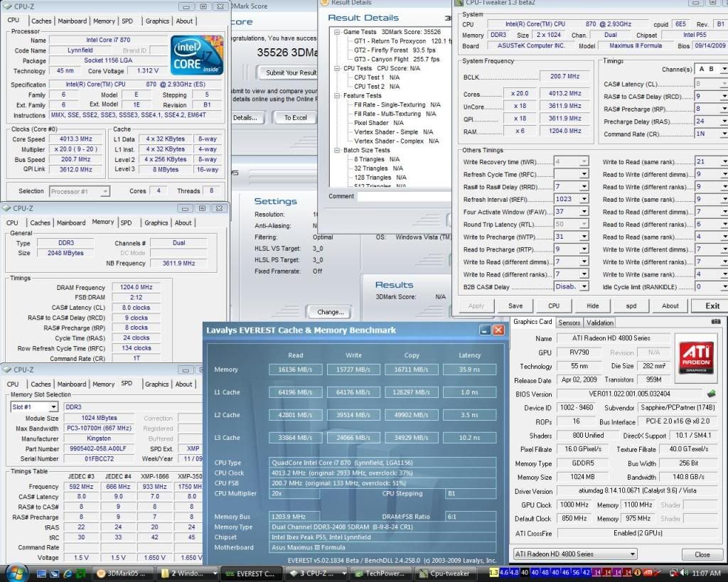The height and width of the screenshot is (582, 728).
Task: Select GT2 - Firefly Forest tree row
Action: [395, 50]
